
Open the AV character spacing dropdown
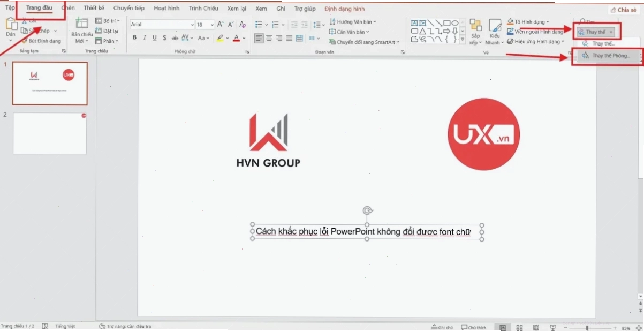tap(187, 38)
